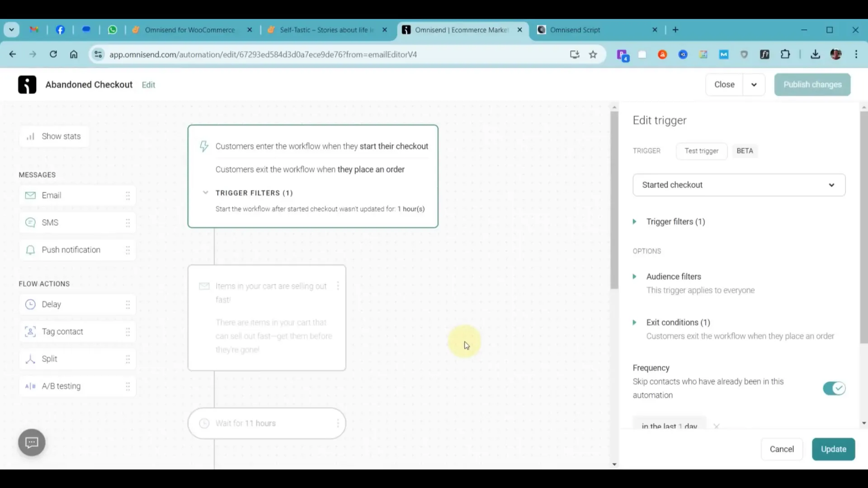Click the Update button
868x488 pixels.
tap(833, 449)
